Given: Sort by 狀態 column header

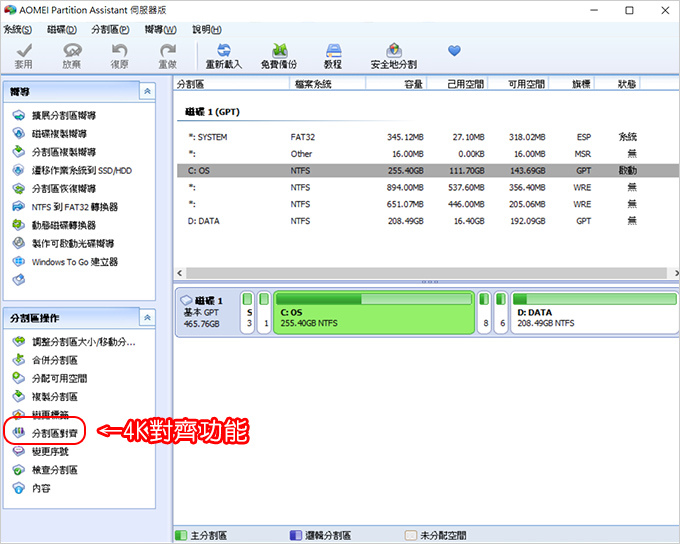Looking at the screenshot, I should pyautogui.click(x=618, y=84).
